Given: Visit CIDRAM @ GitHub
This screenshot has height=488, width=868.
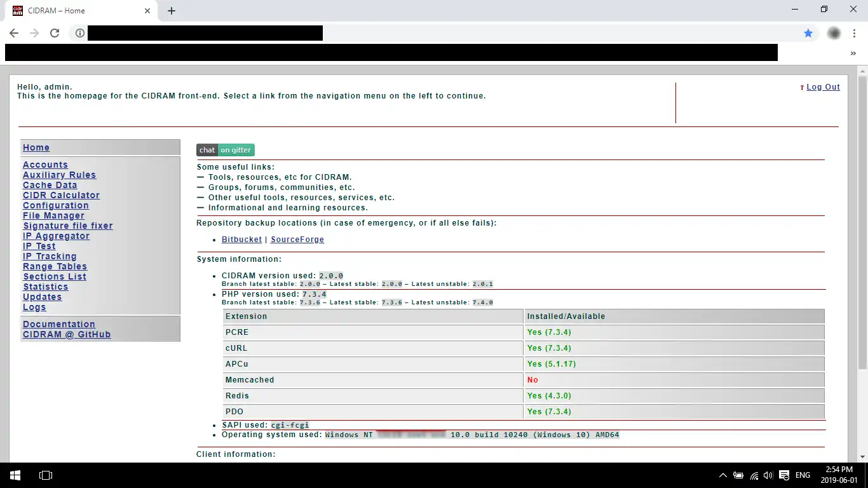Looking at the screenshot, I should click(67, 334).
